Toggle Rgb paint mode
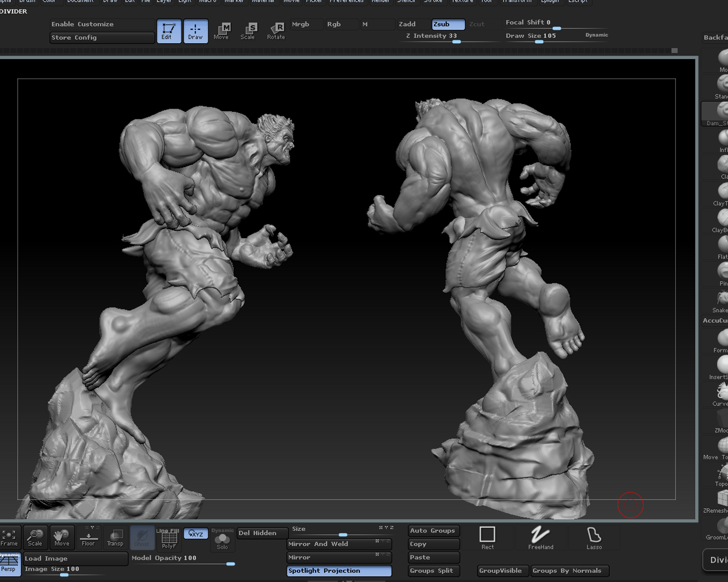728x582 pixels. 341,24
